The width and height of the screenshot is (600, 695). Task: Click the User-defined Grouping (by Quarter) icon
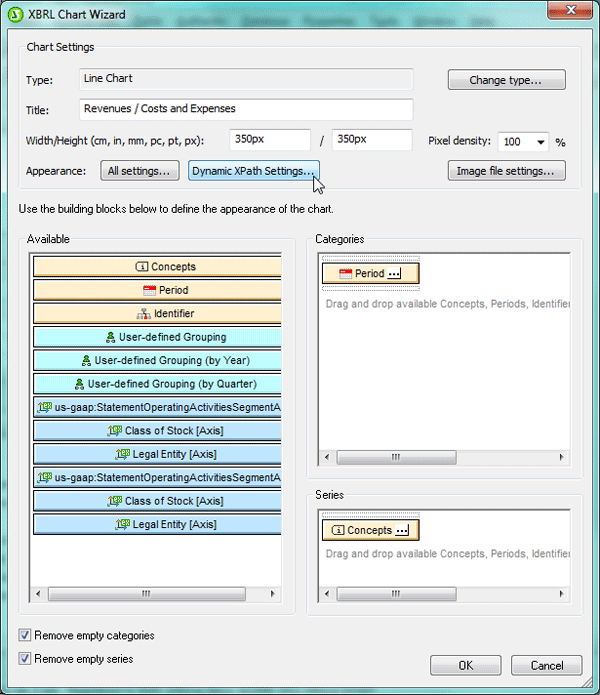79,384
